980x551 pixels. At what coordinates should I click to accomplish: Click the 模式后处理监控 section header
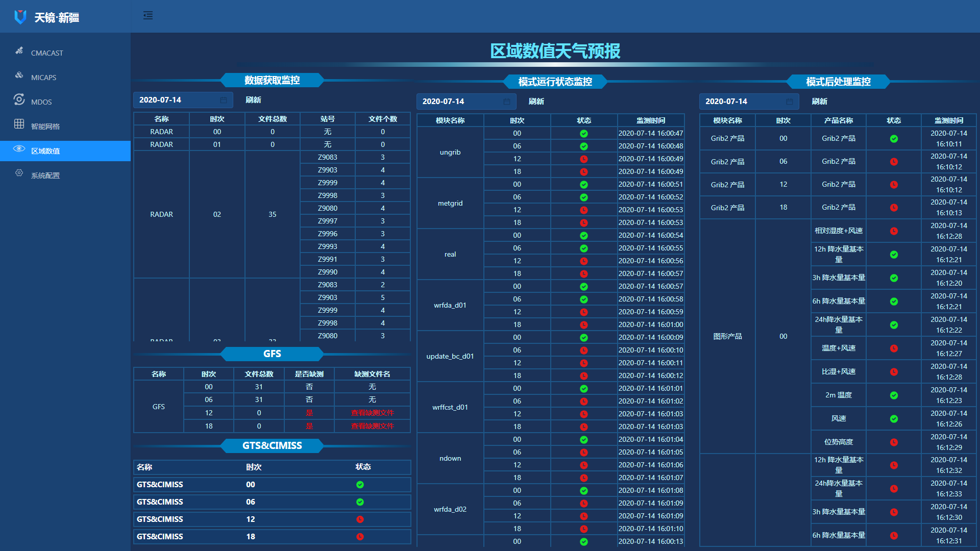click(838, 82)
